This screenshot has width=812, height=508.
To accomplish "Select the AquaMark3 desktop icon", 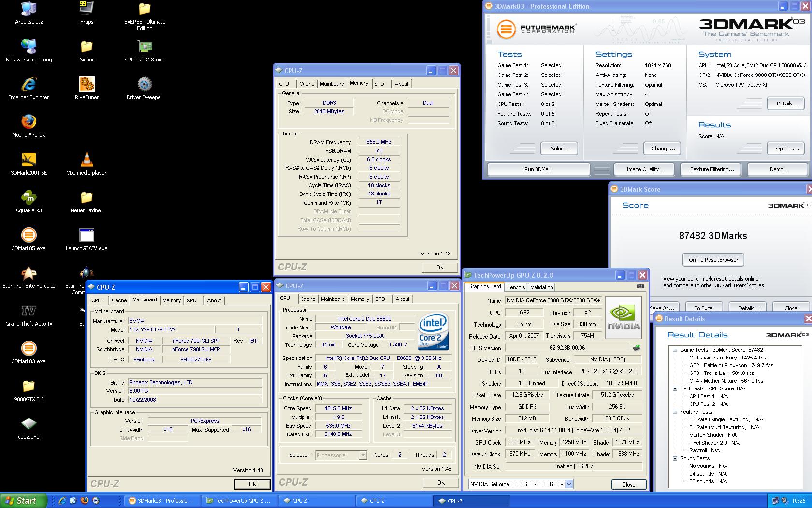I will pos(29,202).
